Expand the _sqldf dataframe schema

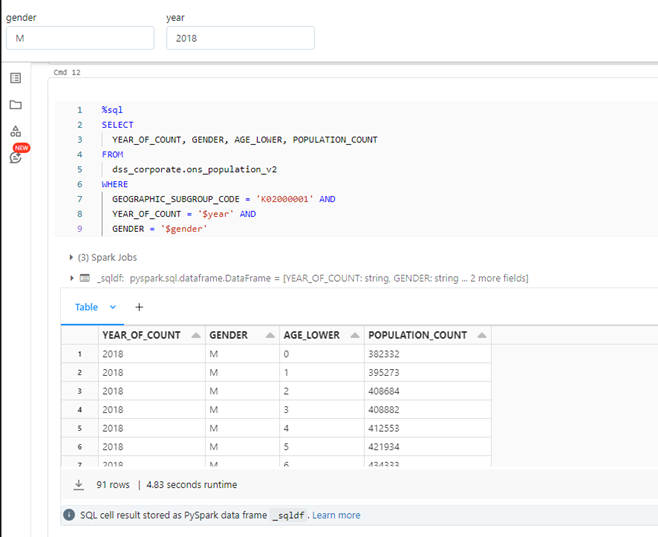tap(72, 278)
